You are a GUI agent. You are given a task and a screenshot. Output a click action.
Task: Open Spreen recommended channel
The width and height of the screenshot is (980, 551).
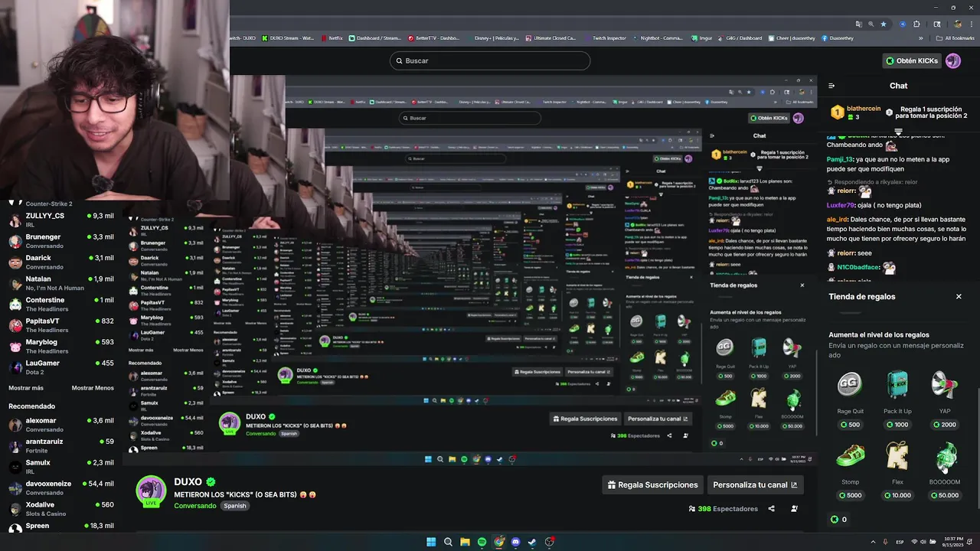pos(61,528)
